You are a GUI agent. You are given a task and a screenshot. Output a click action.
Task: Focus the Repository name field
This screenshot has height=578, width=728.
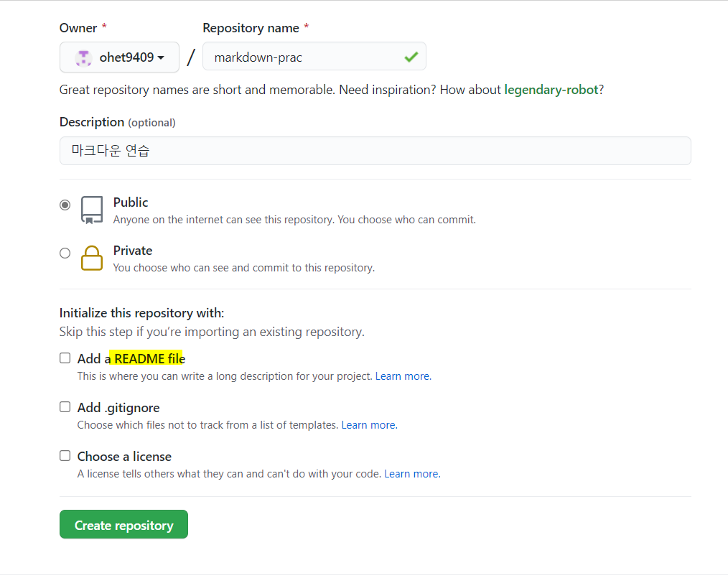(x=314, y=57)
